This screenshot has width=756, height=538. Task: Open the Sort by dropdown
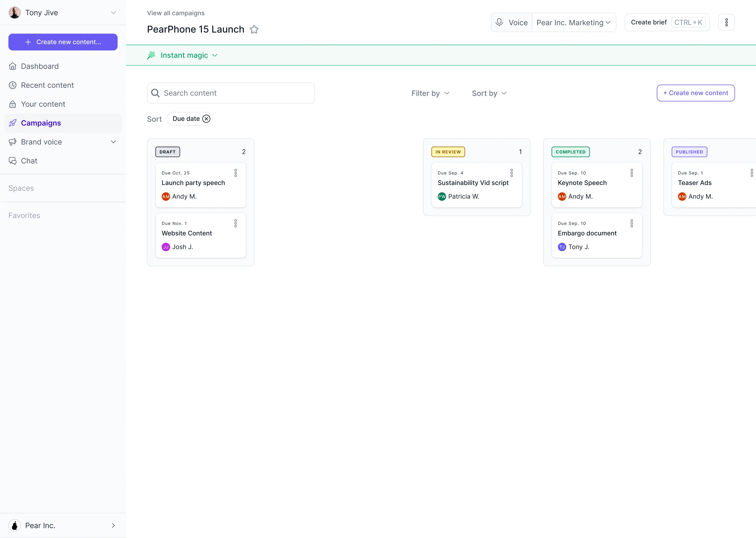click(x=489, y=93)
